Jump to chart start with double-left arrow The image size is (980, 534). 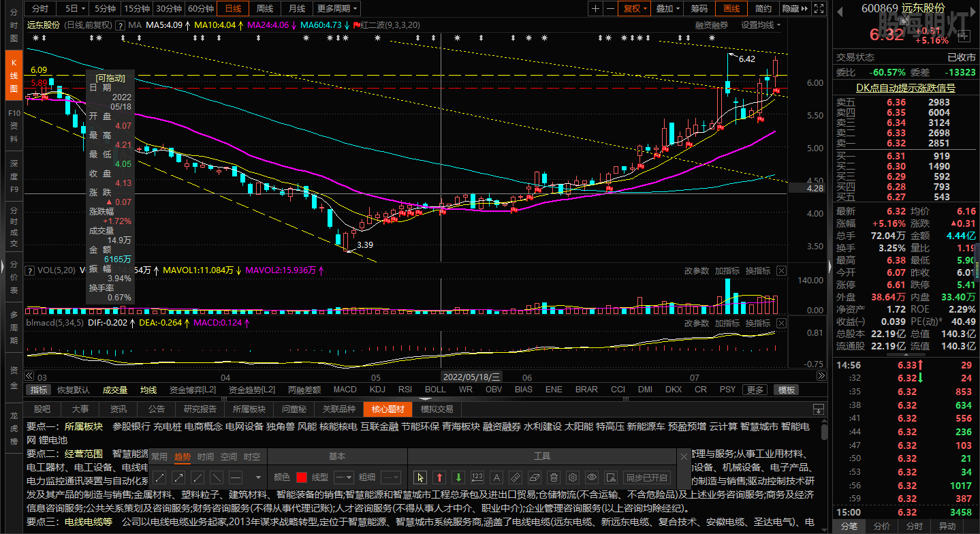tap(29, 376)
